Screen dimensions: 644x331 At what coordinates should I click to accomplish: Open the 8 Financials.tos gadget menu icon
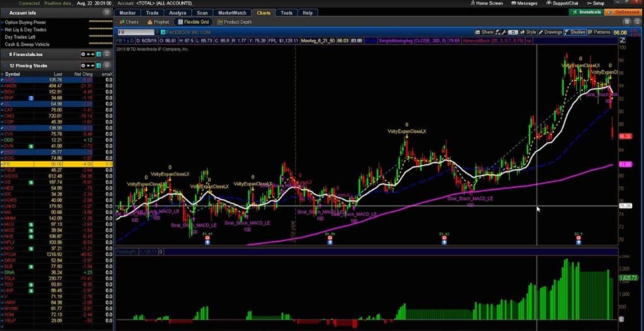[107, 54]
